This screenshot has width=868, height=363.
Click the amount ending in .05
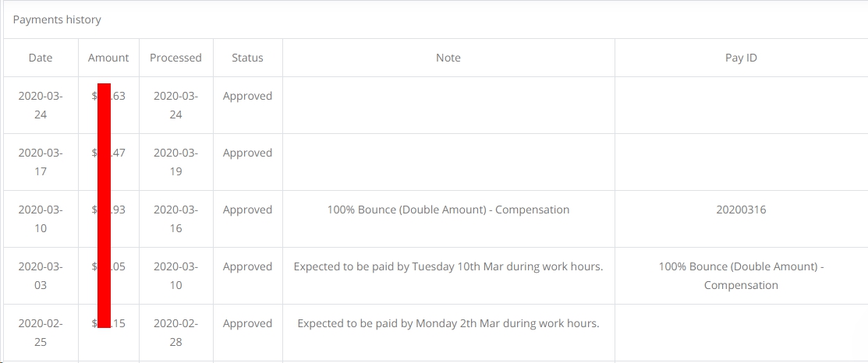tap(117, 266)
